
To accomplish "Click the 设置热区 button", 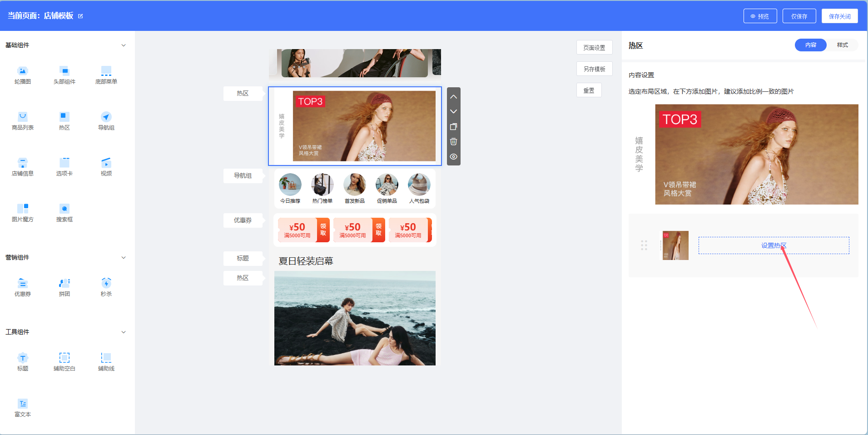I will click(774, 245).
